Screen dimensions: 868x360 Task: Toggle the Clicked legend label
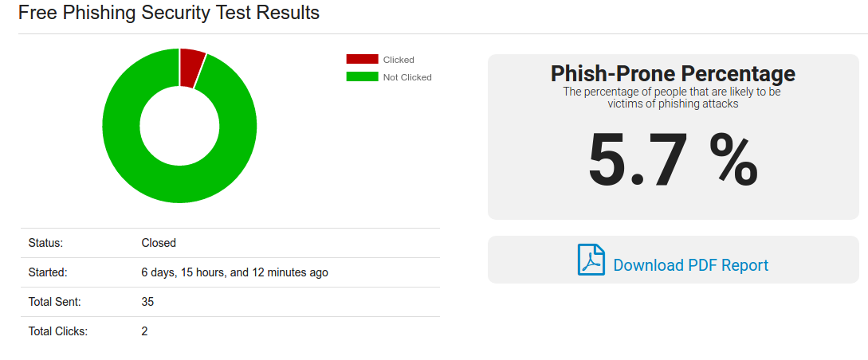(x=399, y=60)
